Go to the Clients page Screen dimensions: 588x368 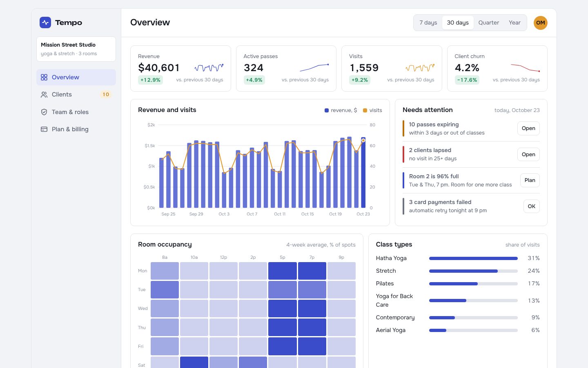(x=76, y=94)
